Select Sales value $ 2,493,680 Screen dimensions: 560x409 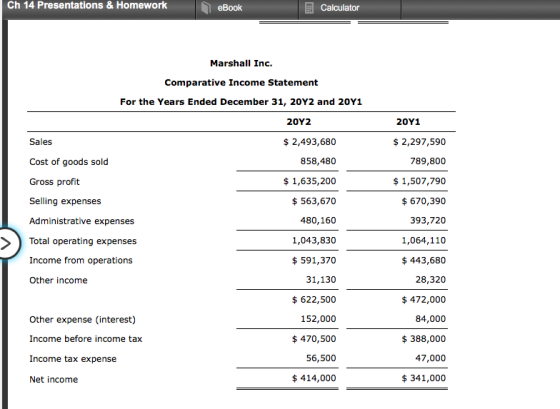click(x=310, y=142)
